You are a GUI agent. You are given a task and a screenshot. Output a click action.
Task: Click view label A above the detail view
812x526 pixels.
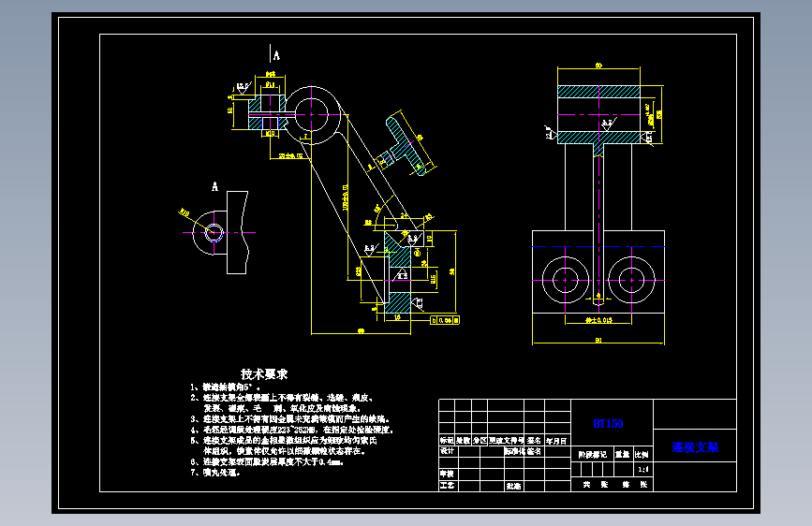(x=214, y=186)
